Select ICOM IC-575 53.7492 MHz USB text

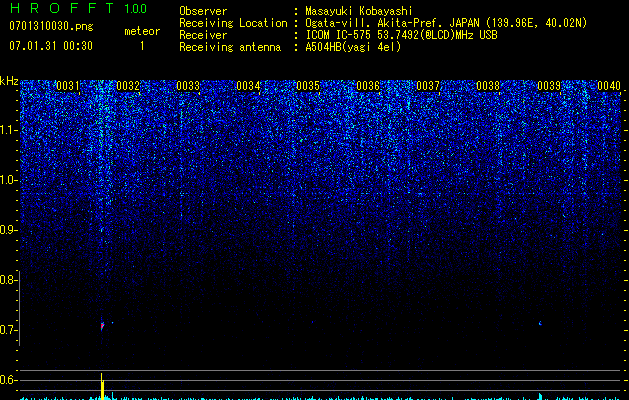click(401, 35)
